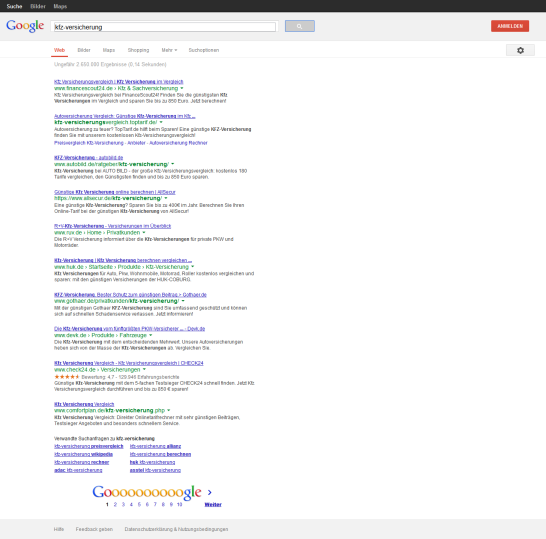
Task: Open the autobild.de KFZ-Versicherung result
Action: click(88, 157)
